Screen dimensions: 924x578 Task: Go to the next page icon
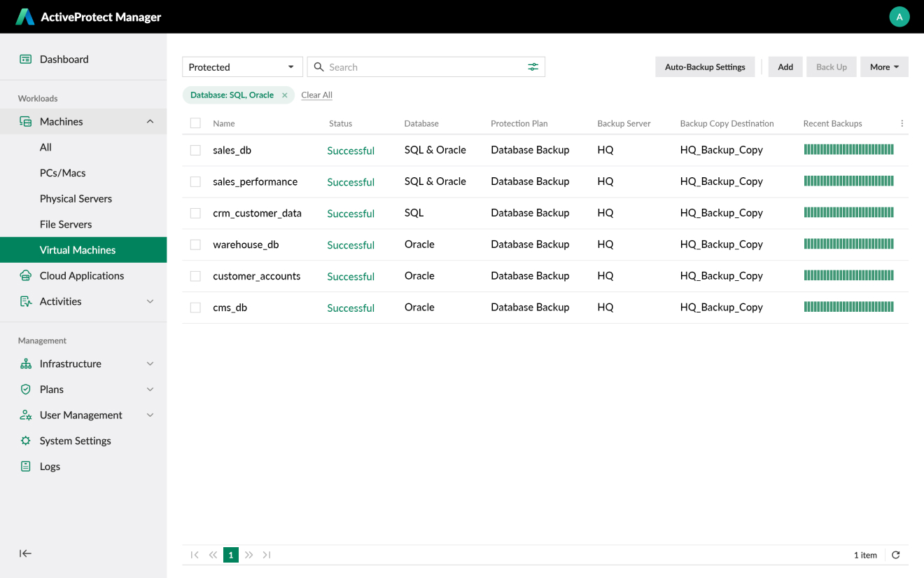[x=248, y=555]
